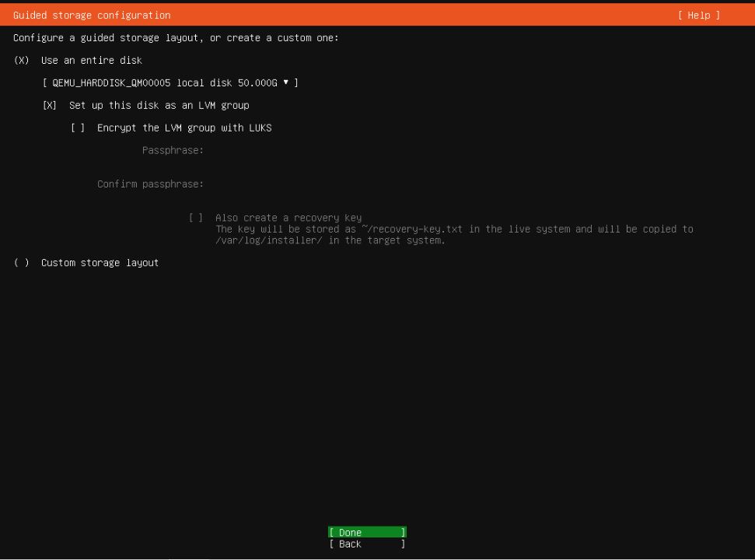Open the Help menu in header
This screenshot has width=755, height=560.
click(x=698, y=16)
